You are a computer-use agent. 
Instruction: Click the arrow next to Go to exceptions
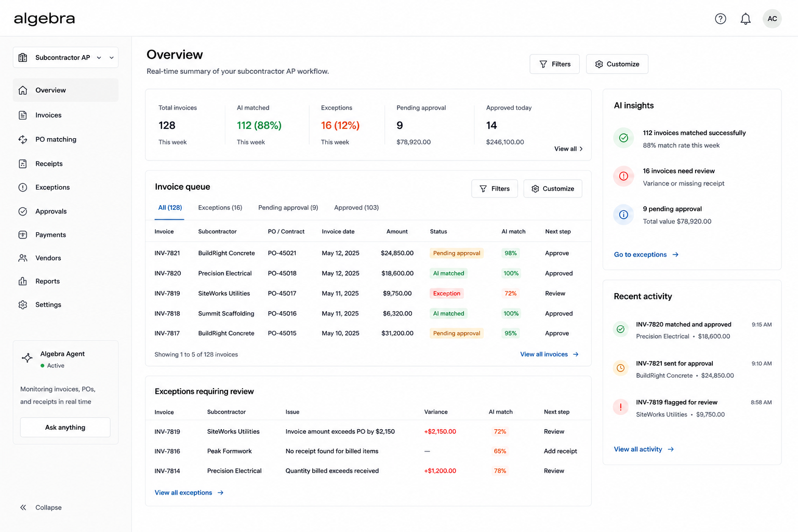coord(675,255)
